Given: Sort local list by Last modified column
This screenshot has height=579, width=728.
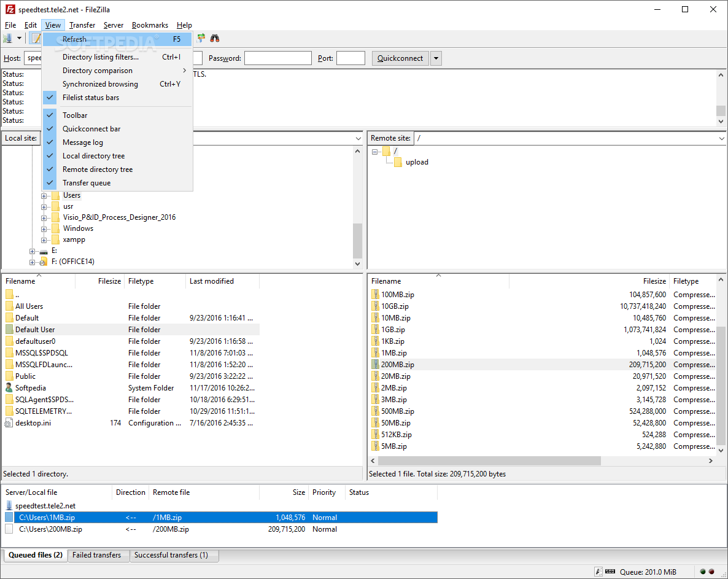Looking at the screenshot, I should [x=222, y=281].
